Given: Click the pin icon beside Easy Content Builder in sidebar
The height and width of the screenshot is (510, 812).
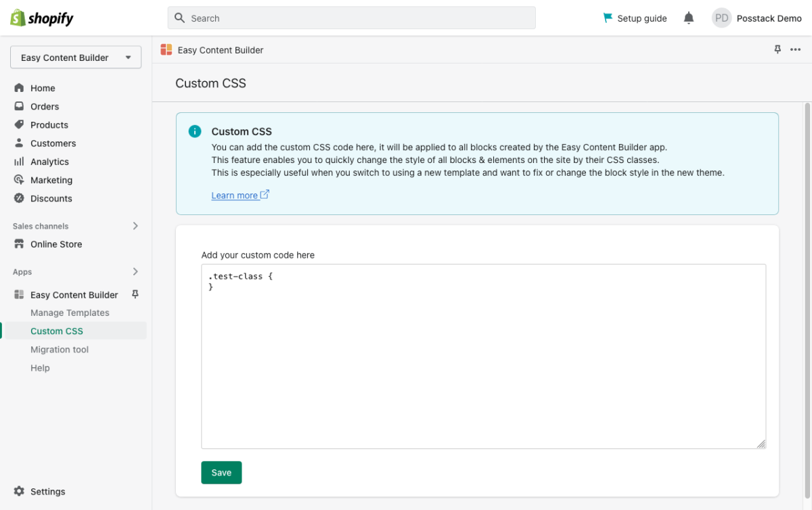Looking at the screenshot, I should 135,294.
